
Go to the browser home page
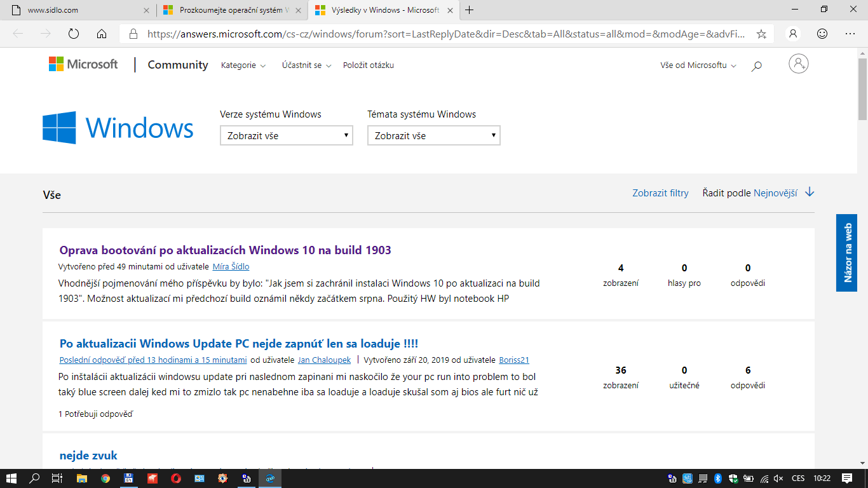(101, 34)
